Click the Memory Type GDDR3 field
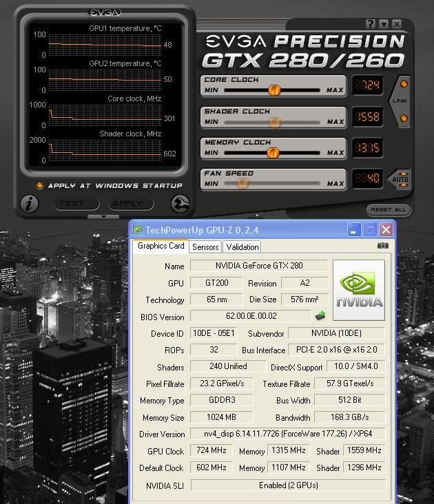Image resolution: width=434 pixels, height=504 pixels. 222,400
